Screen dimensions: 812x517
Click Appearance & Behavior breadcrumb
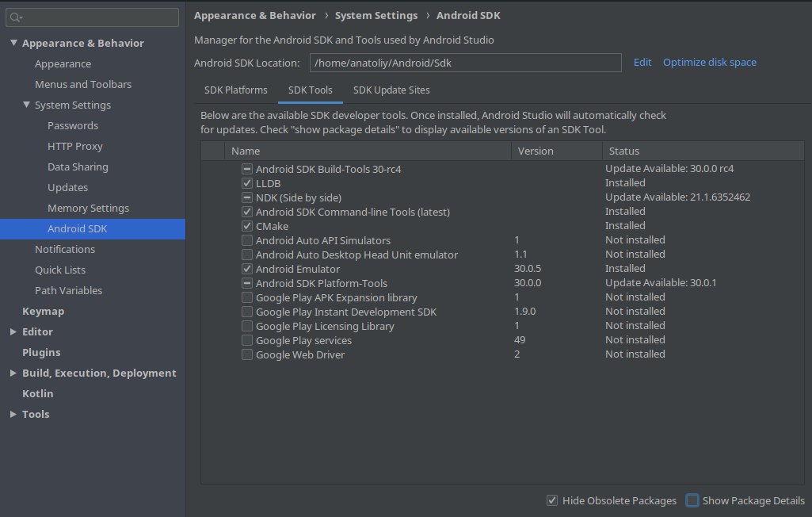pyautogui.click(x=255, y=16)
